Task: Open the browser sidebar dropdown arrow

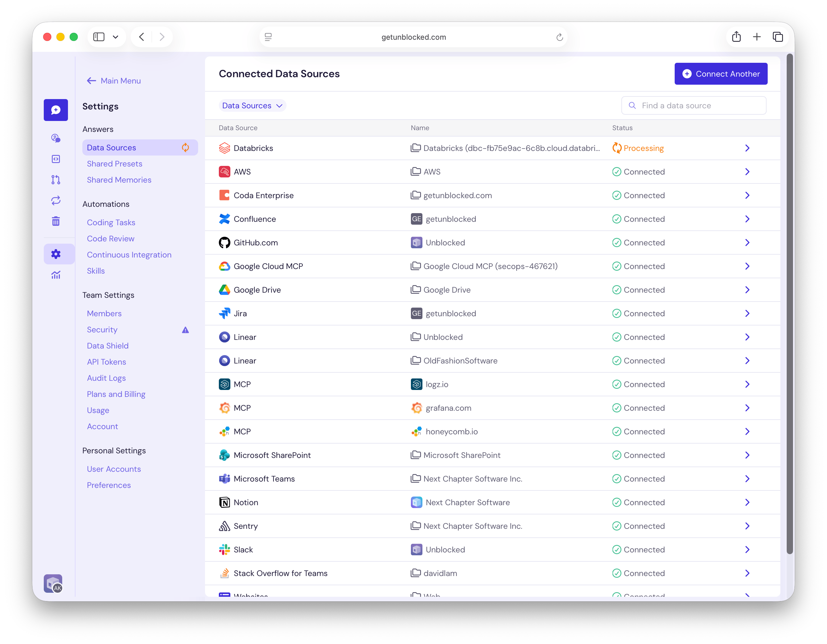Action: 115,37
